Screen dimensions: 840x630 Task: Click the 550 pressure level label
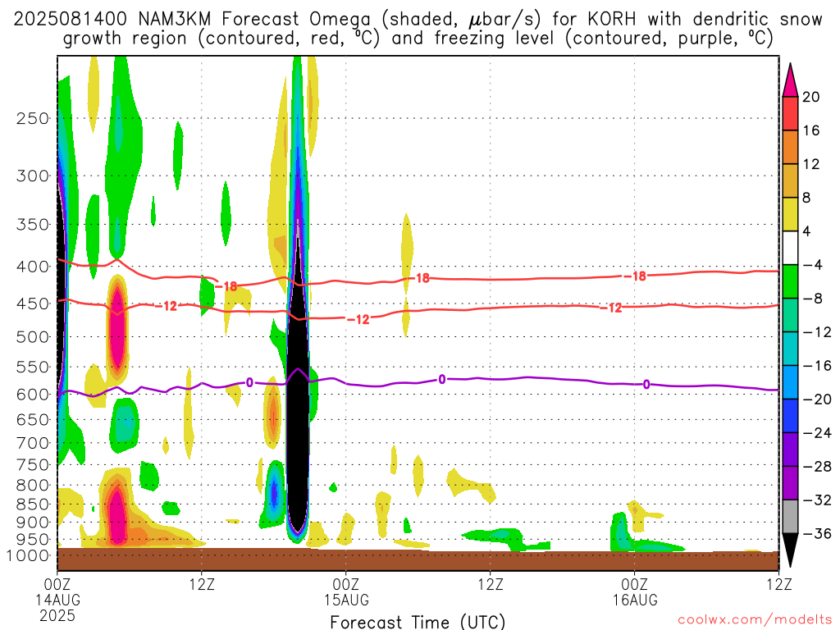click(33, 367)
